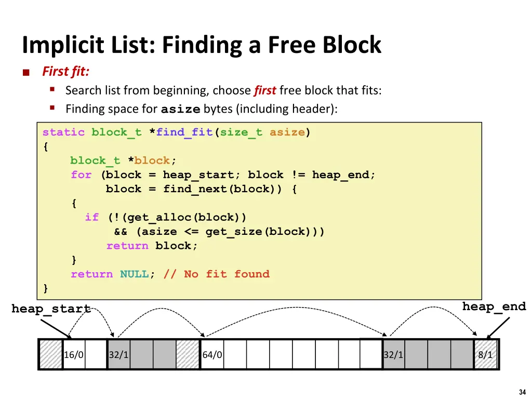Click the "heap_start" label above the heap diagram

[x=51, y=309]
